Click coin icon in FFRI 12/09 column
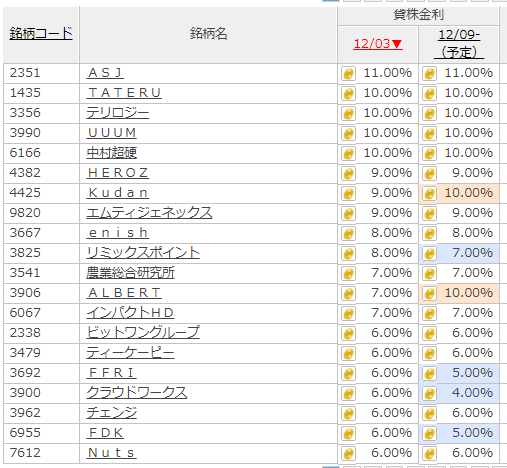 coord(429,374)
